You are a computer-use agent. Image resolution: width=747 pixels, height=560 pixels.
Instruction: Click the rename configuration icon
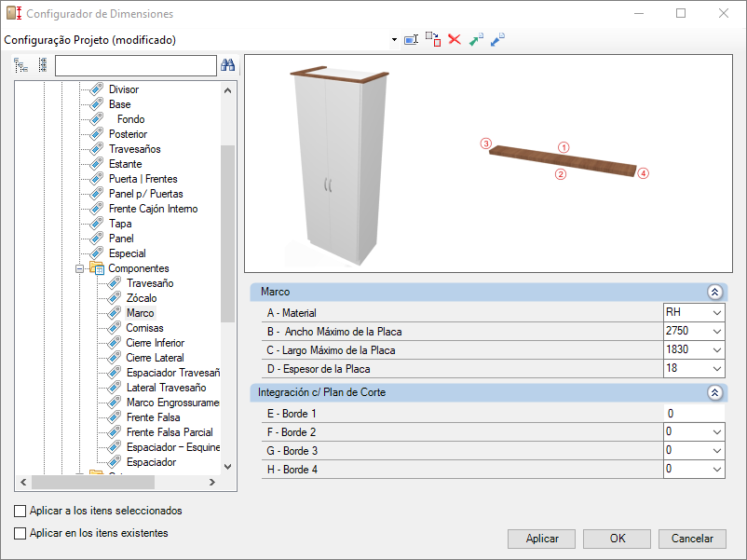411,40
